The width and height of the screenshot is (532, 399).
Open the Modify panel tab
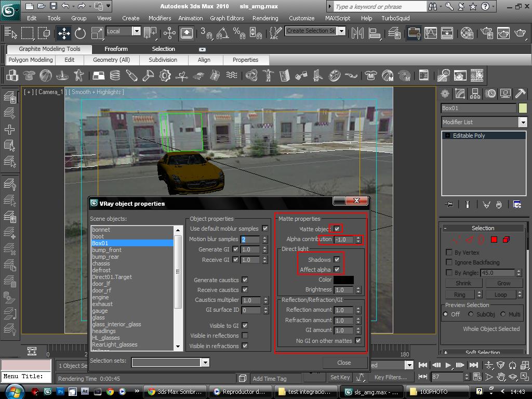(460, 94)
